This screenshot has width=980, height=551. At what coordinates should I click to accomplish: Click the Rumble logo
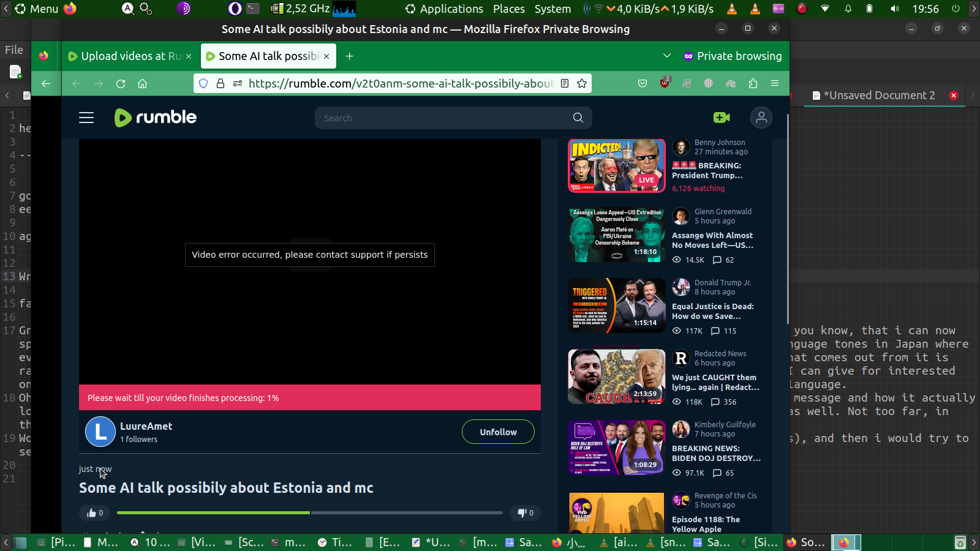point(156,118)
